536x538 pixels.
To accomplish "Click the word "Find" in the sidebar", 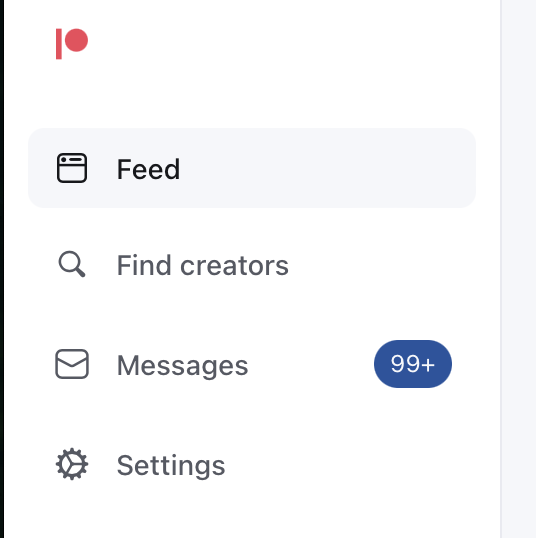I will pos(144,265).
